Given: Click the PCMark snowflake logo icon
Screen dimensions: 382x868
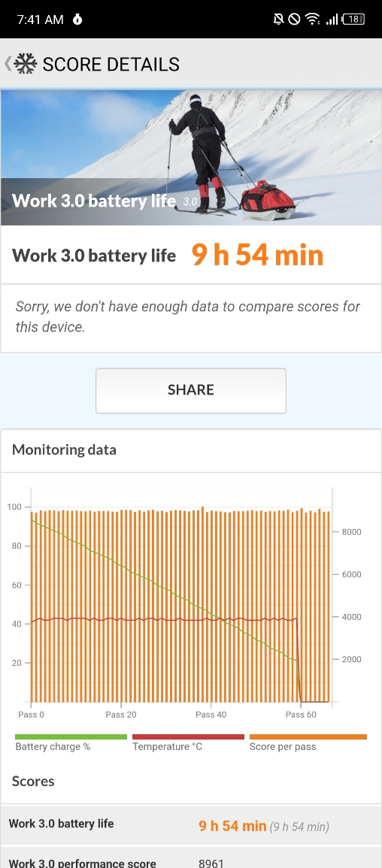Looking at the screenshot, I should [x=25, y=64].
